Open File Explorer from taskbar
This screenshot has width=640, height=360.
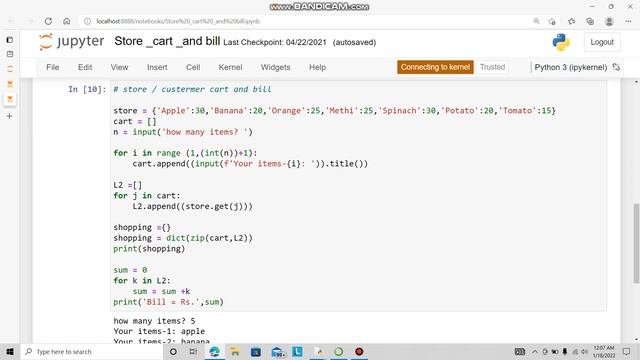pos(235,351)
